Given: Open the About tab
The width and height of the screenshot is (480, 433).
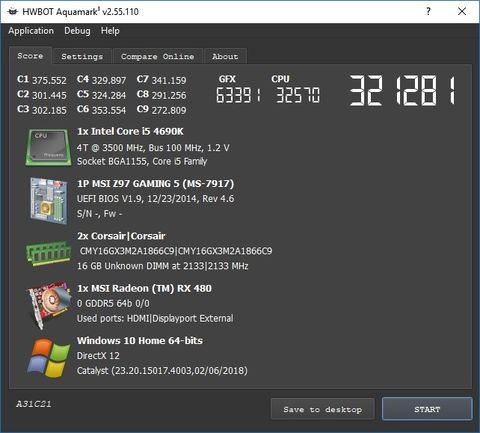Looking at the screenshot, I should [x=225, y=56].
